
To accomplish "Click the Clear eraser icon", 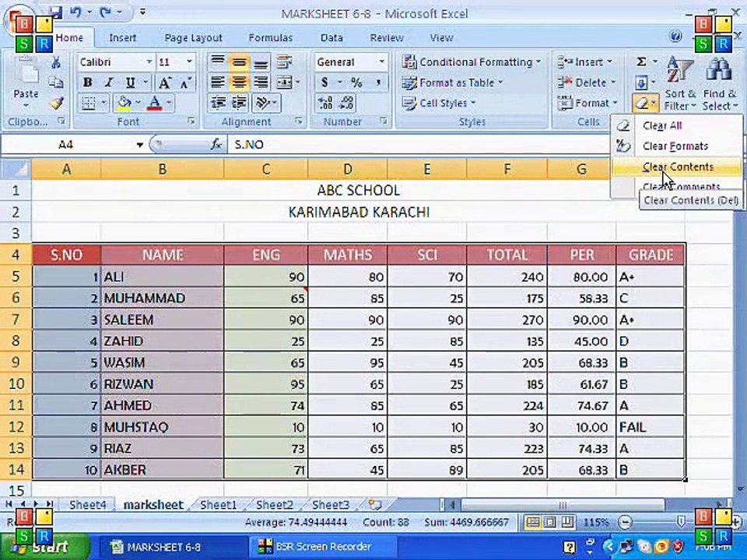I will point(642,103).
